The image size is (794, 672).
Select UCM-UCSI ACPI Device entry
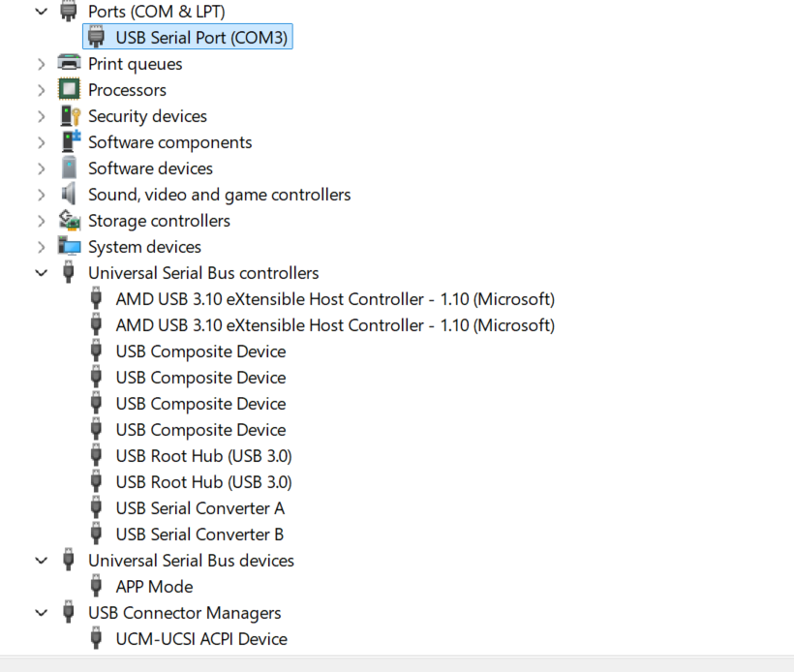tap(201, 639)
